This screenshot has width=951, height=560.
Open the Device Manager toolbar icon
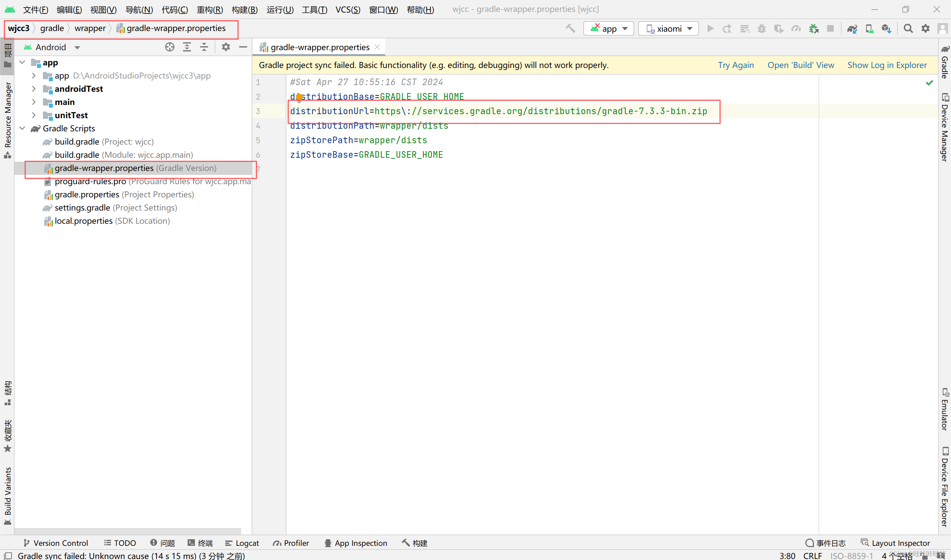click(x=869, y=29)
